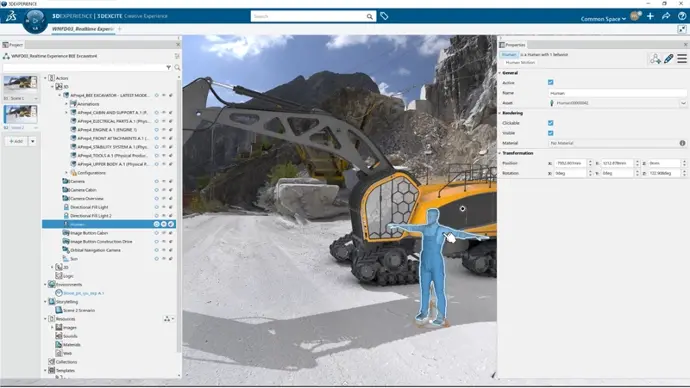Click the Human Motion behavior label
The image size is (690, 388).
coord(520,62)
